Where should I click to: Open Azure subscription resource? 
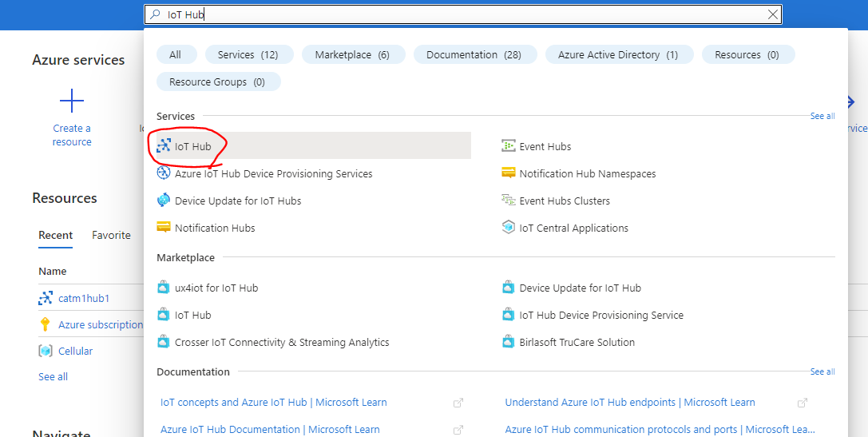[101, 324]
